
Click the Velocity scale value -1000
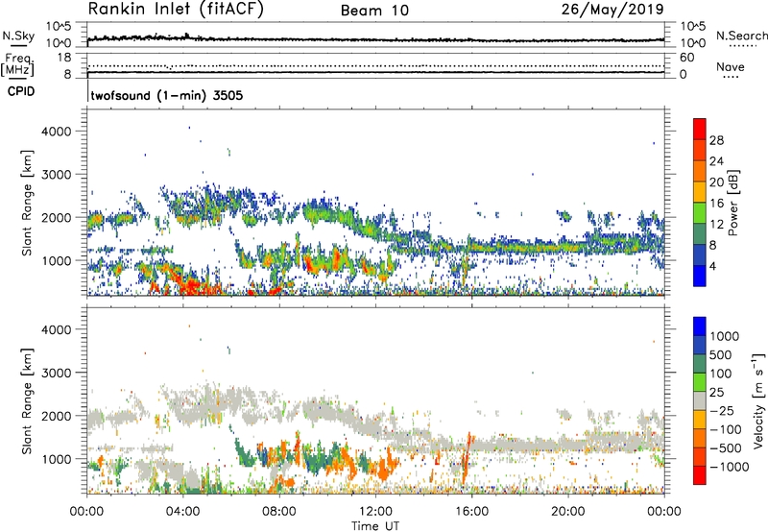(730, 467)
